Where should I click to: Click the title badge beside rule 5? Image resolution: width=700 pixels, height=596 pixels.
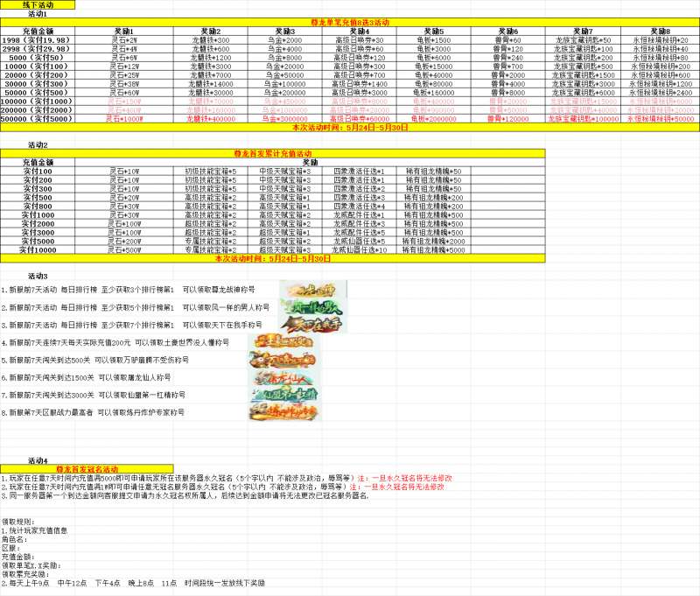(284, 359)
